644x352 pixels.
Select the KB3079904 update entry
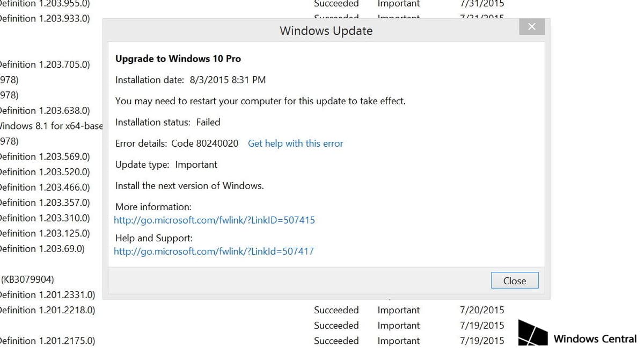tap(27, 279)
